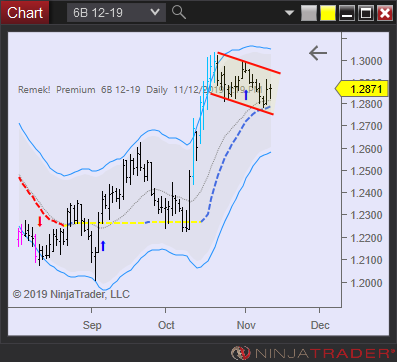The height and width of the screenshot is (362, 397).
Task: Click the 1.2800 price axis label
Action: [366, 104]
